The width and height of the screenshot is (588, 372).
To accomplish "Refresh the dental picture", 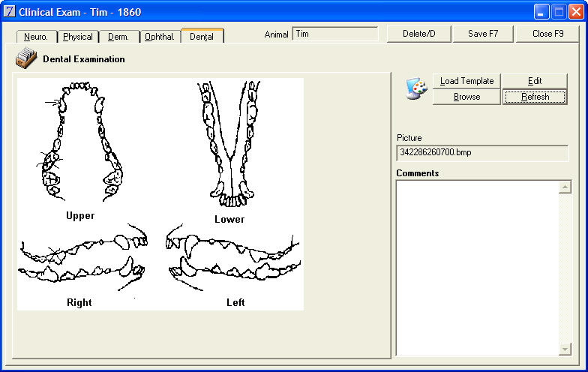I will [535, 97].
